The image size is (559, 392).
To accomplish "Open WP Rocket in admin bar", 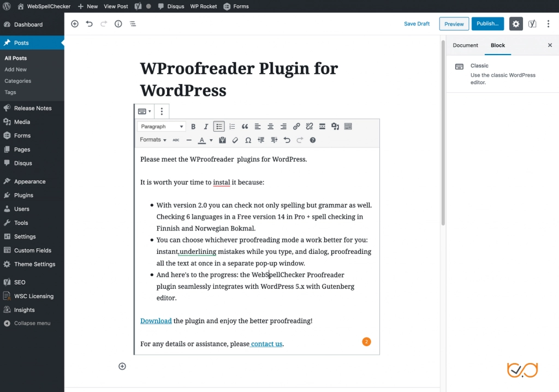I will 203,7.
